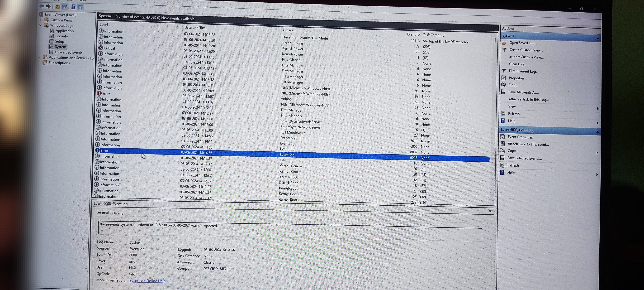Click the Create Custom View funnel icon

tap(504, 50)
